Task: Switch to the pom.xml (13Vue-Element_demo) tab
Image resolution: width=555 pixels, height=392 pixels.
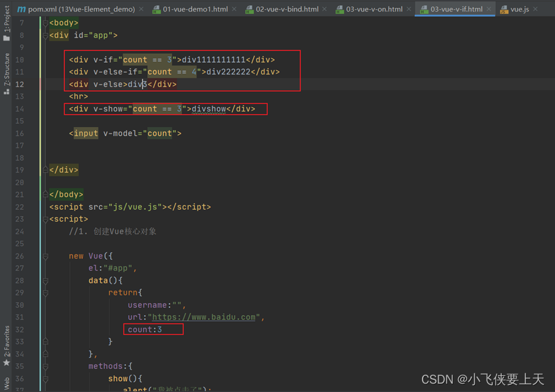Action: coord(81,9)
